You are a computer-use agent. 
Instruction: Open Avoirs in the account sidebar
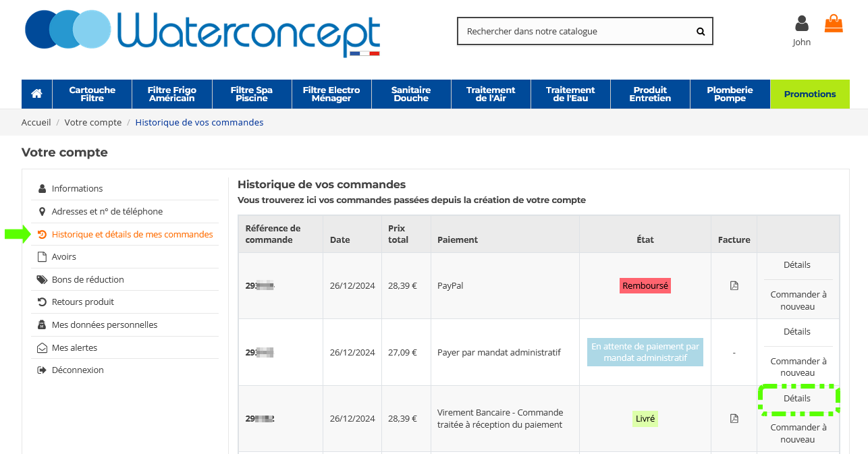coord(63,256)
